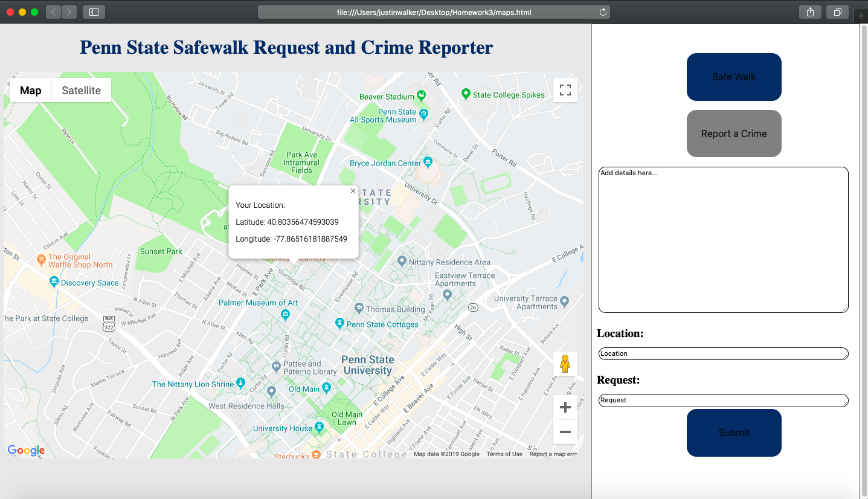The image size is (868, 499).
Task: Click Park Ave Intramural Fields label
Action: (x=301, y=163)
